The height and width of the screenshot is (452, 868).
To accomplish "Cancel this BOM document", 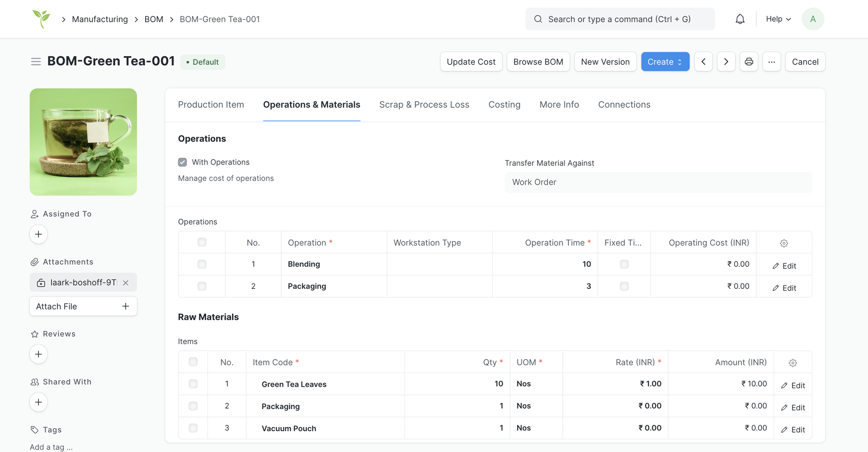I will pyautogui.click(x=805, y=61).
